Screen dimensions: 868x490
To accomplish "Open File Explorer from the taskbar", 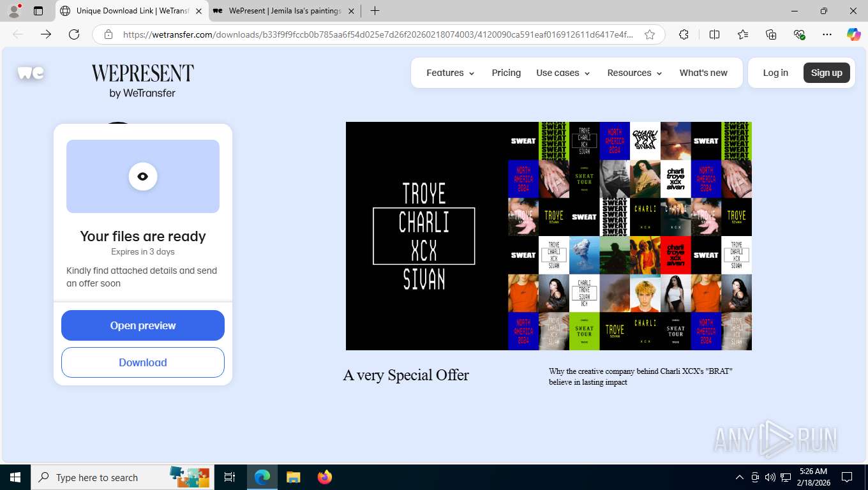I will [293, 477].
